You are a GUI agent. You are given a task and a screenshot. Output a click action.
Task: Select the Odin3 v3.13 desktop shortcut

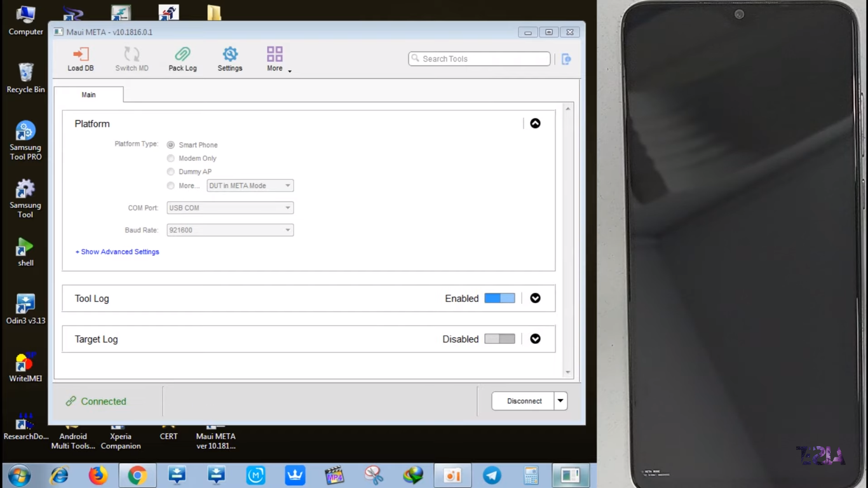click(25, 309)
